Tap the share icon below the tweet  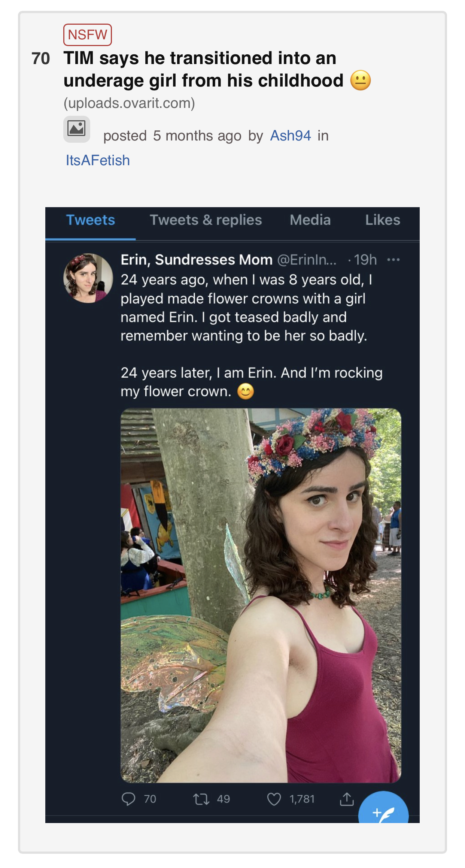347,799
